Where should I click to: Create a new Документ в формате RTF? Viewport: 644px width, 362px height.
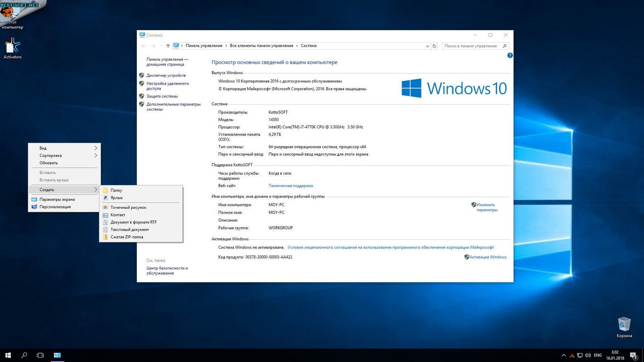tap(141, 222)
